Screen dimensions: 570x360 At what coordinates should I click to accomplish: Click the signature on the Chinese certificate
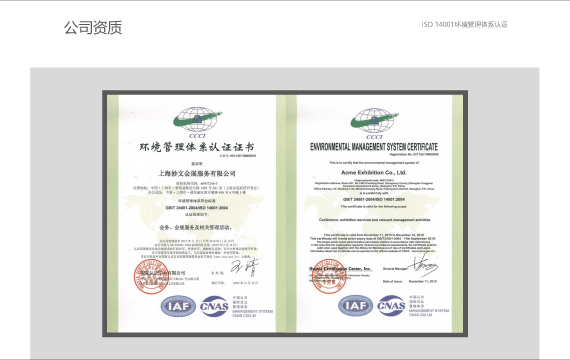tap(245, 267)
